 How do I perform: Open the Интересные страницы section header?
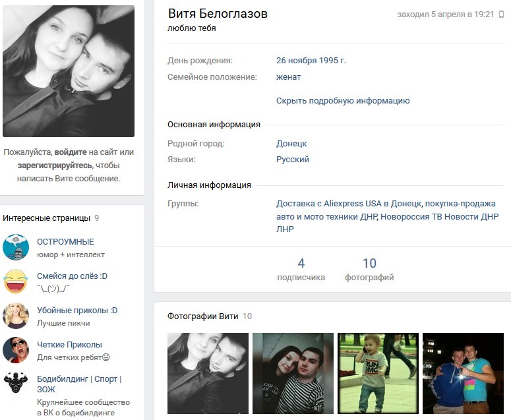tap(47, 218)
